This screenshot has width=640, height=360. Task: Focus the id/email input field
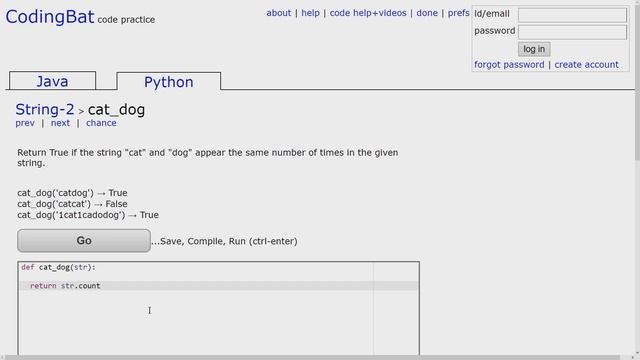pos(572,15)
